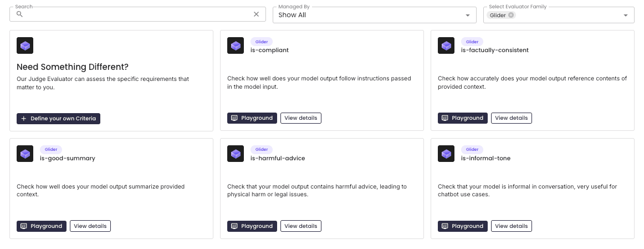Click the is-compliant evaluator cube icon
The height and width of the screenshot is (249, 644).
[236, 45]
